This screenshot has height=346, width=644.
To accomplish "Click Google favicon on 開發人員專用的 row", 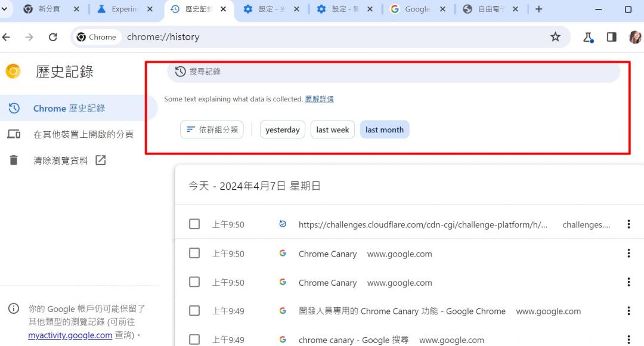I will click(283, 311).
